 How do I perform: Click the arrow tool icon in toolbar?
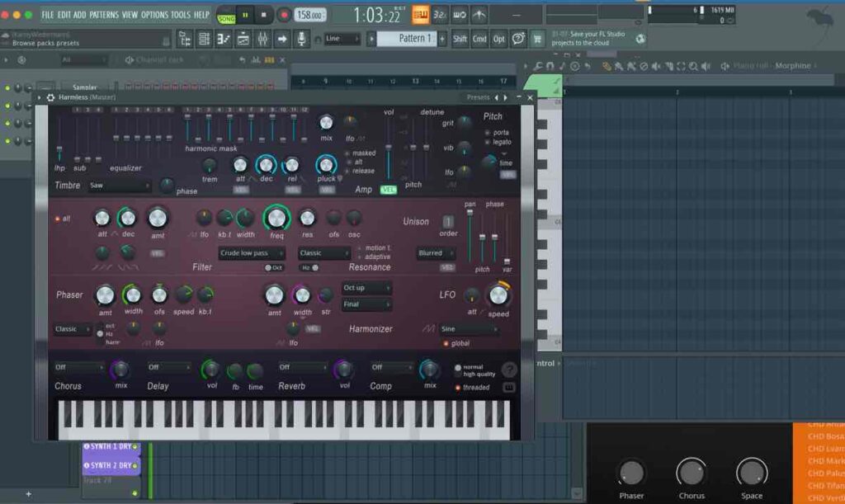282,39
